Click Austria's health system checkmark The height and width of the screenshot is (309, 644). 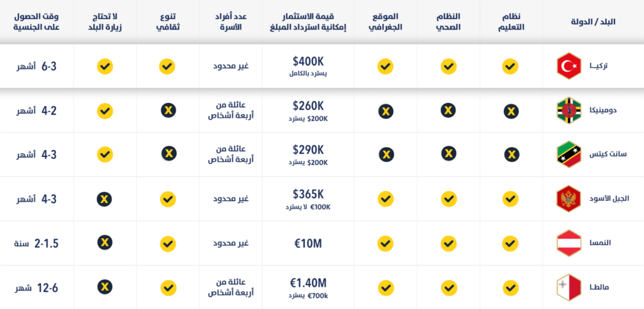(x=448, y=243)
